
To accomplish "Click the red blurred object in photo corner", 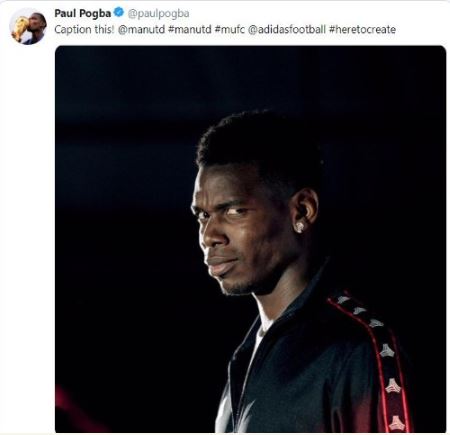I will coord(72,410).
